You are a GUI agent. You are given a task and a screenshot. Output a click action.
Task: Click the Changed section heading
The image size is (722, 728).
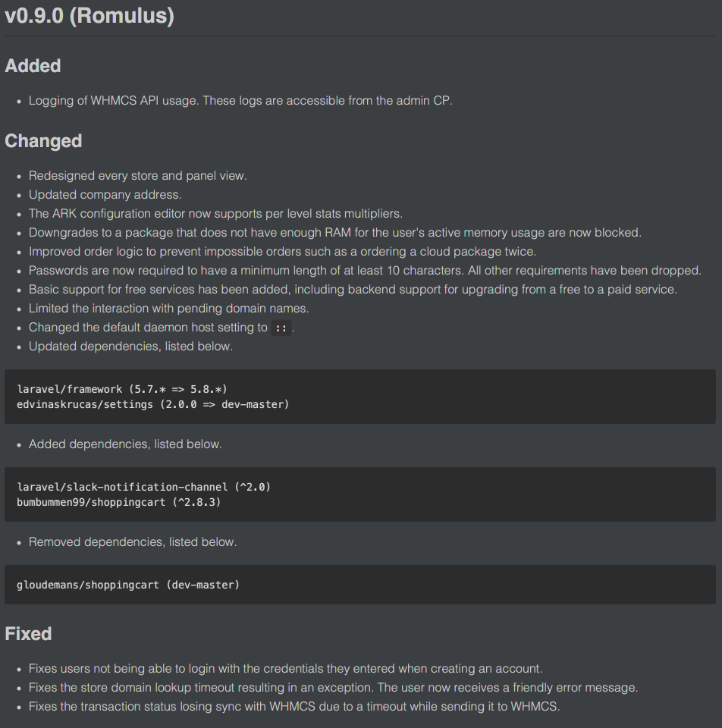pos(43,141)
